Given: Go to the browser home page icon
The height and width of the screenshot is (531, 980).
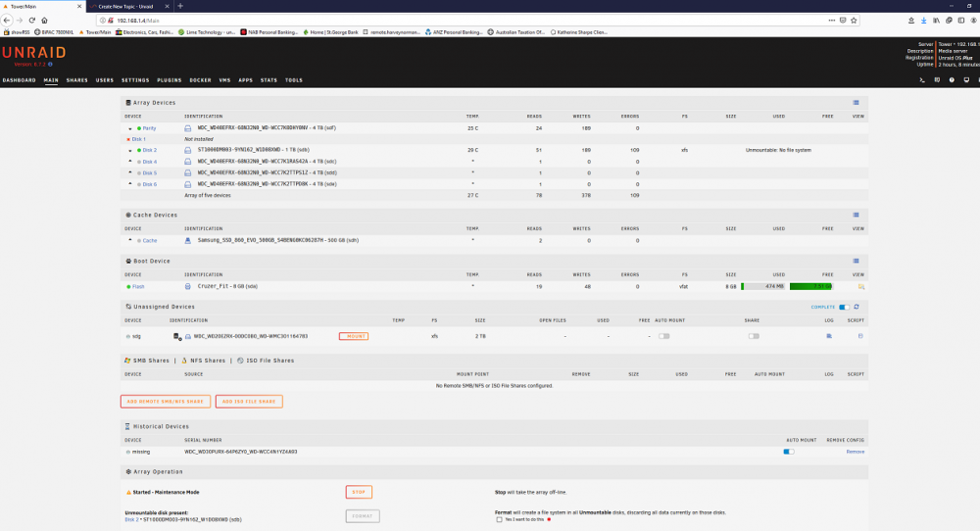Looking at the screenshot, I should click(44, 20).
